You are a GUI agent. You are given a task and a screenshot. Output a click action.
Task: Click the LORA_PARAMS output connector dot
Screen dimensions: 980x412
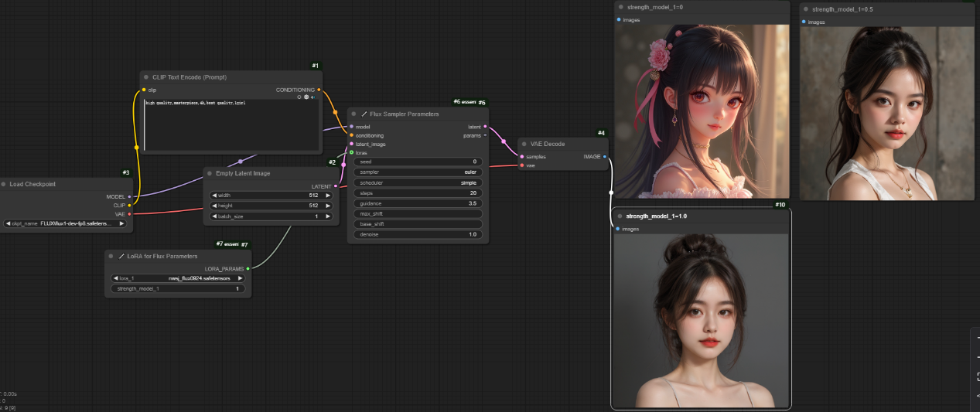[248, 268]
